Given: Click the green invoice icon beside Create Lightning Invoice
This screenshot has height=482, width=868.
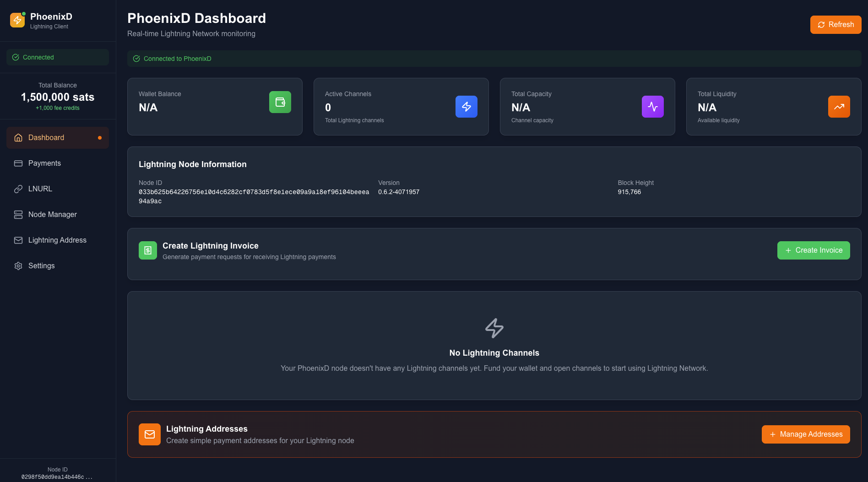Looking at the screenshot, I should coord(148,250).
